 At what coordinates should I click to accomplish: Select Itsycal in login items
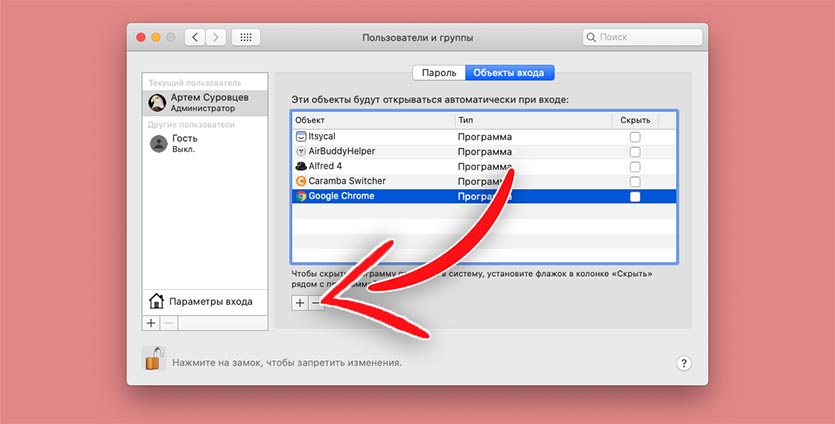(484, 137)
